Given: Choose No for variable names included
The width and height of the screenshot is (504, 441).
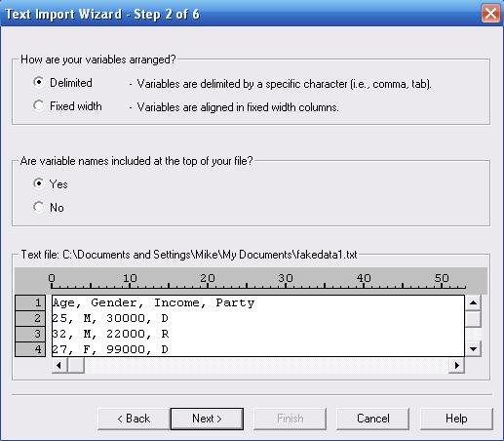Looking at the screenshot, I should coord(39,207).
